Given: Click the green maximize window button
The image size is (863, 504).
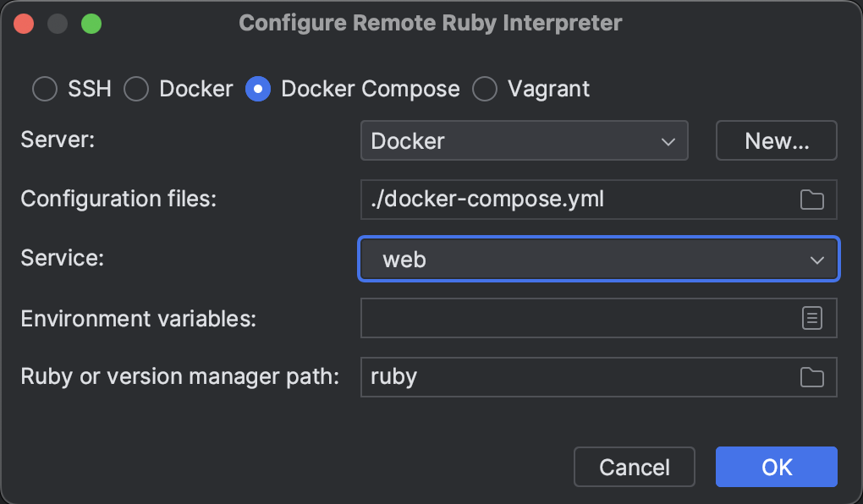Looking at the screenshot, I should [x=91, y=23].
